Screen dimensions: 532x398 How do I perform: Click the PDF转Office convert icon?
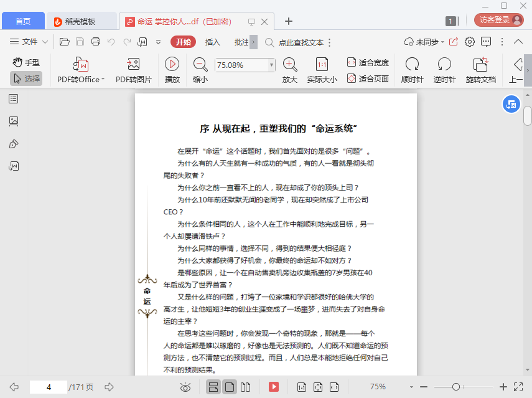[81, 64]
